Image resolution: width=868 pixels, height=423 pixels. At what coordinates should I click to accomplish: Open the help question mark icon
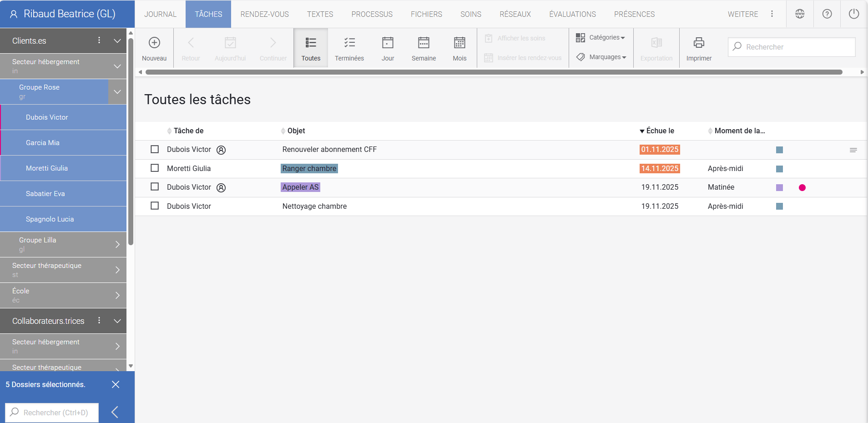click(x=827, y=14)
